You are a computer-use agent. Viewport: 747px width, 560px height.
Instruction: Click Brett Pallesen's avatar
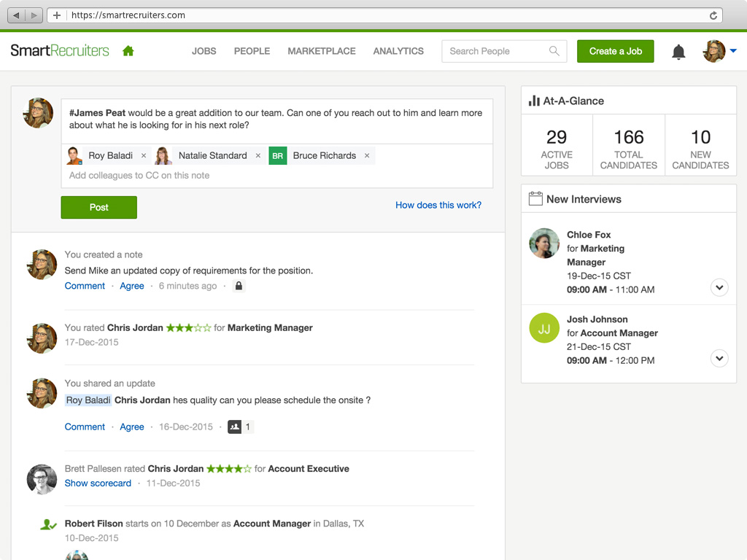[x=42, y=479]
